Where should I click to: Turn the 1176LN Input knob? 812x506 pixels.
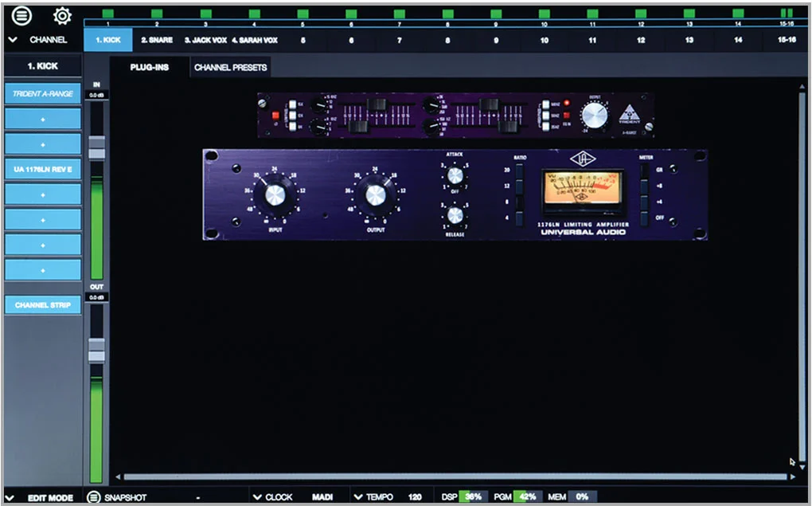click(275, 195)
